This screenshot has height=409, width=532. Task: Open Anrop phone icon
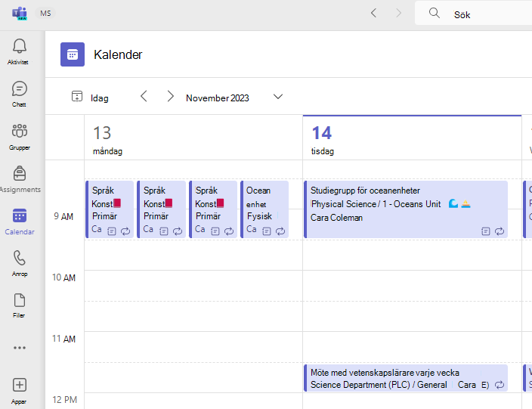[20, 264]
